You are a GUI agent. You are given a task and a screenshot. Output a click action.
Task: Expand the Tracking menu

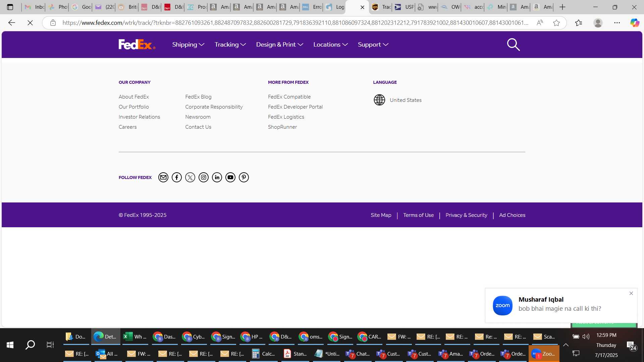tap(230, 45)
